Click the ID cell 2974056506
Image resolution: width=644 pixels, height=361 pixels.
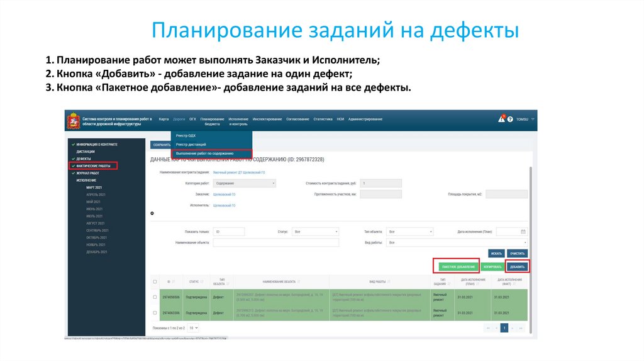click(x=171, y=297)
